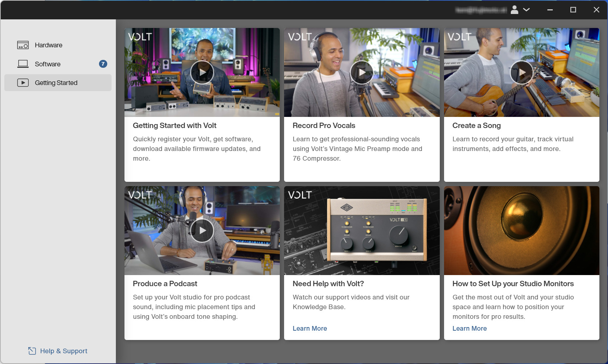Minimize the application window

[550, 10]
